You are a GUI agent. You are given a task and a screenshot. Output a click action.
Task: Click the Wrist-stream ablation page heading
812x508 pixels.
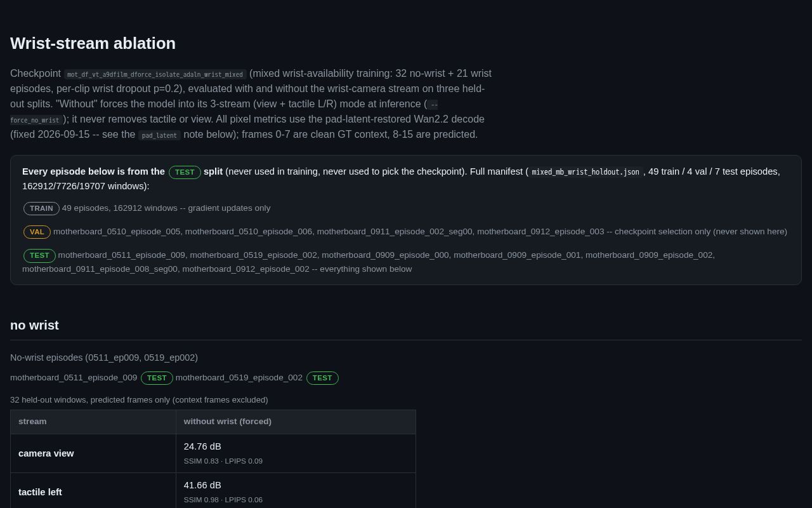point(93,43)
